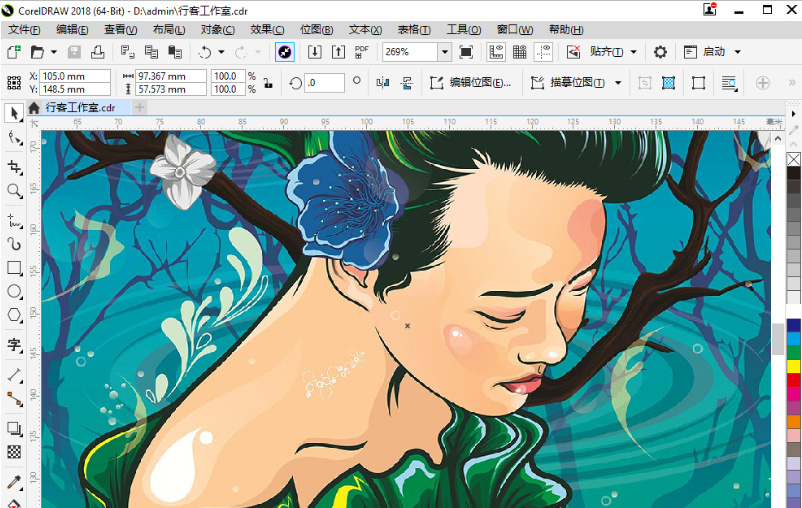The height and width of the screenshot is (508, 802).
Task: Click the Copy icon
Action: pos(151,52)
